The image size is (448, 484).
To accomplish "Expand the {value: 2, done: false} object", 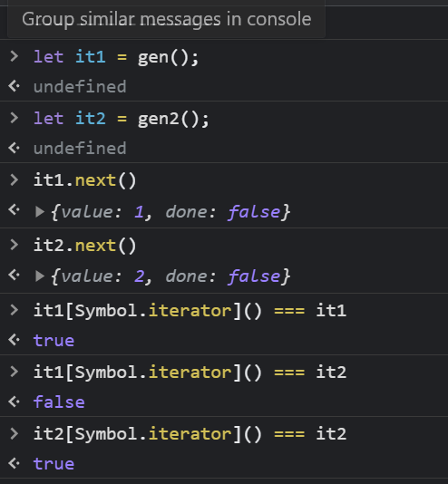I will coord(40,276).
